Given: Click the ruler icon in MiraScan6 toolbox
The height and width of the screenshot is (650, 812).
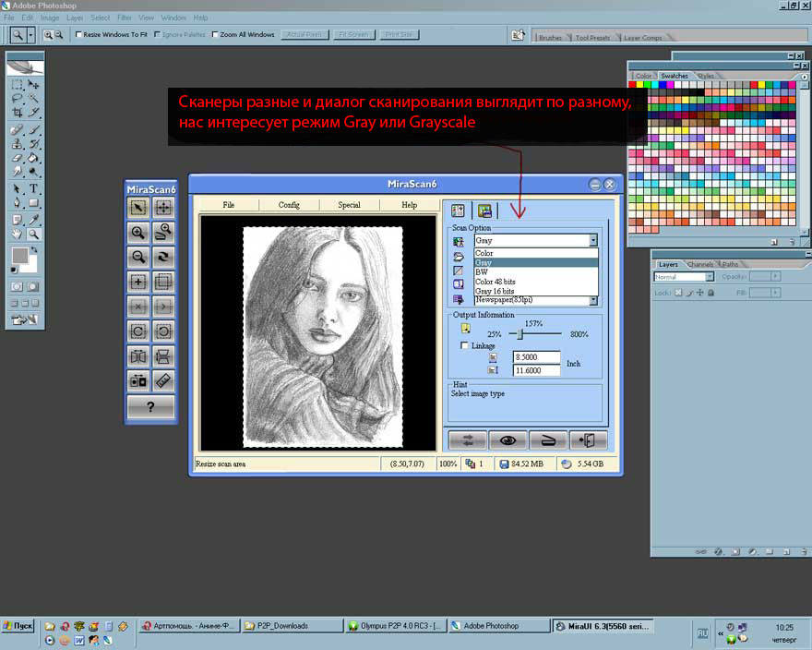Looking at the screenshot, I should click(163, 381).
